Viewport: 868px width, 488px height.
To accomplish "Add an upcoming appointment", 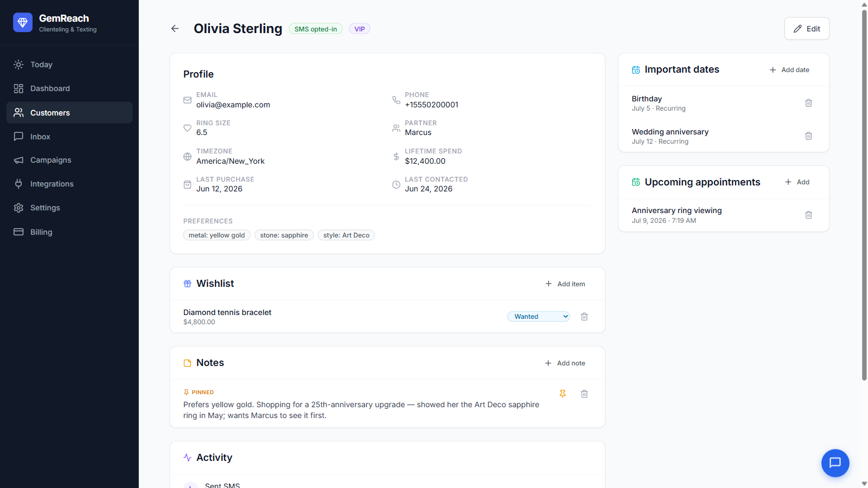I will click(x=797, y=182).
